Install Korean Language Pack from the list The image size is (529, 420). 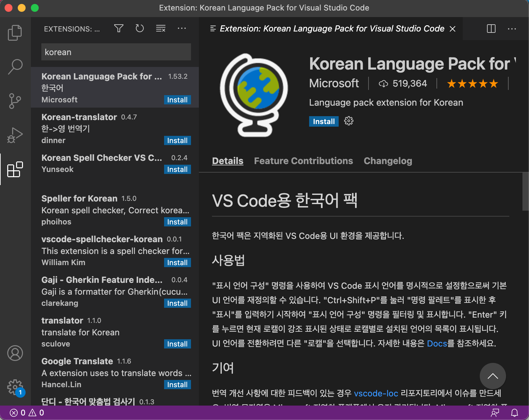(x=177, y=100)
